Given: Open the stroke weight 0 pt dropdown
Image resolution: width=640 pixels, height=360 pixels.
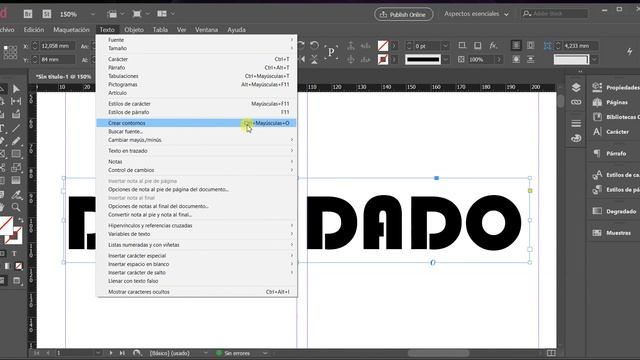Looking at the screenshot, I should point(445,46).
